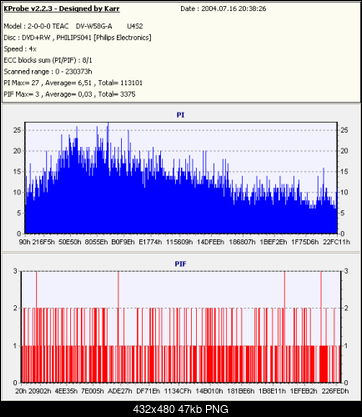The width and height of the screenshot is (362, 417).
Task: Click the '1F75D6h' x-axis label
Action: [305, 242]
